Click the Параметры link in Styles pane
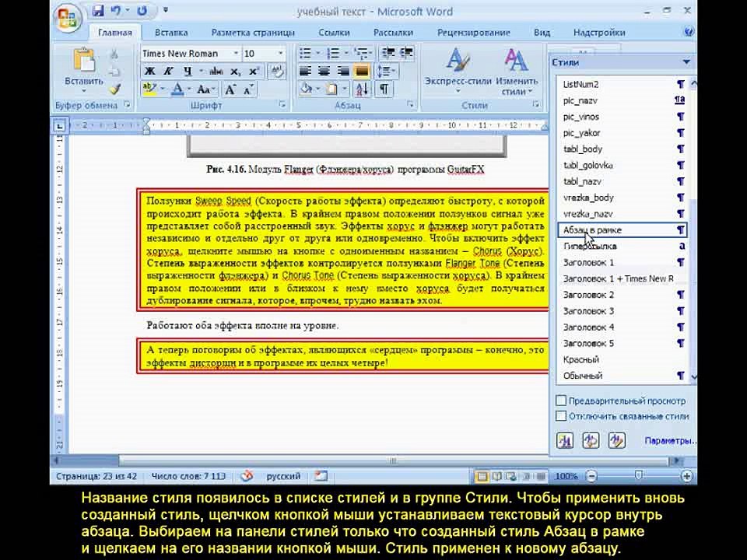This screenshot has height=560, width=747. (x=670, y=440)
